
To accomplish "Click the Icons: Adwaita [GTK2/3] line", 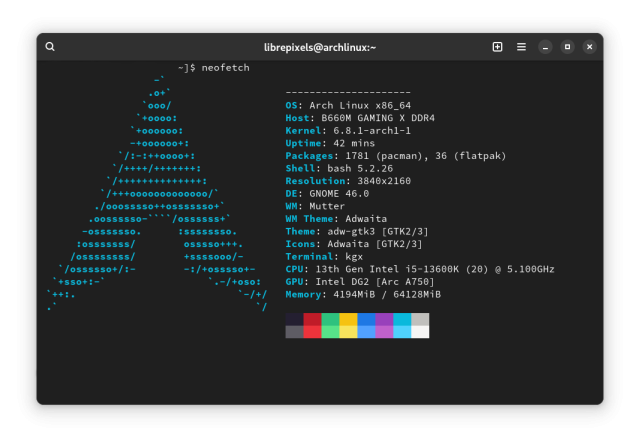I will point(354,244).
